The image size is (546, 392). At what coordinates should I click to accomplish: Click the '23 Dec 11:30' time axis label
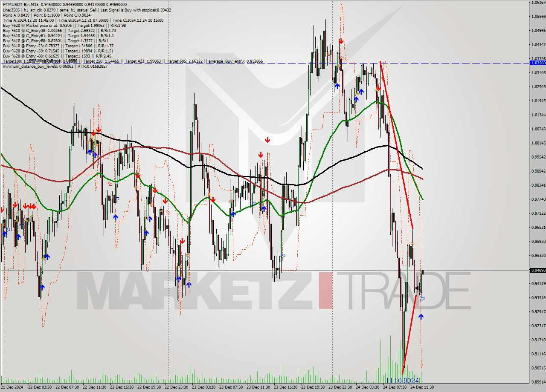[258, 387]
